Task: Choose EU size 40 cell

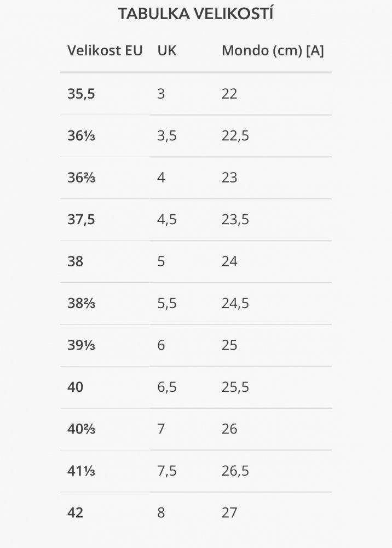Action: pyautogui.click(x=75, y=387)
